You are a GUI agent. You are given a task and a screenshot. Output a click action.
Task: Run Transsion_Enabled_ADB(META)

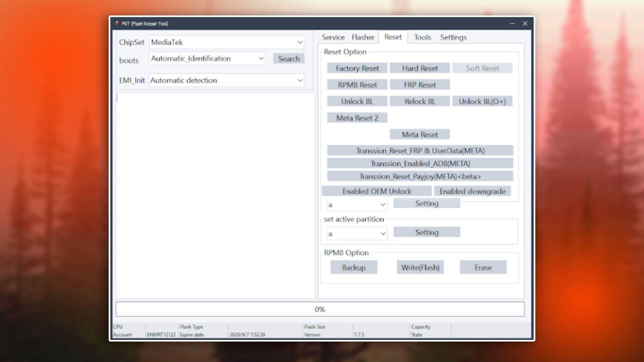coord(420,163)
